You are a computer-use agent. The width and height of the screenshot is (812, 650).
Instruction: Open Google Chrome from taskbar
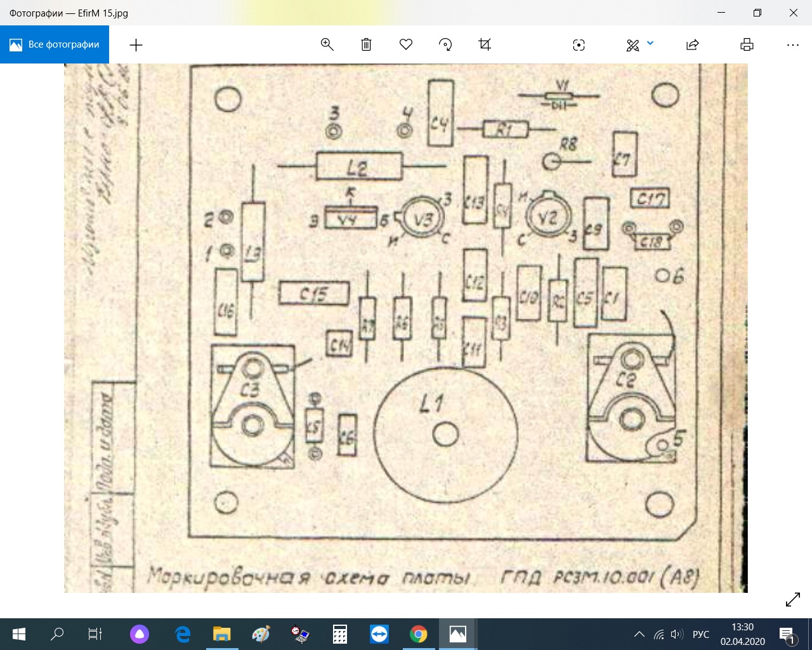(418, 634)
